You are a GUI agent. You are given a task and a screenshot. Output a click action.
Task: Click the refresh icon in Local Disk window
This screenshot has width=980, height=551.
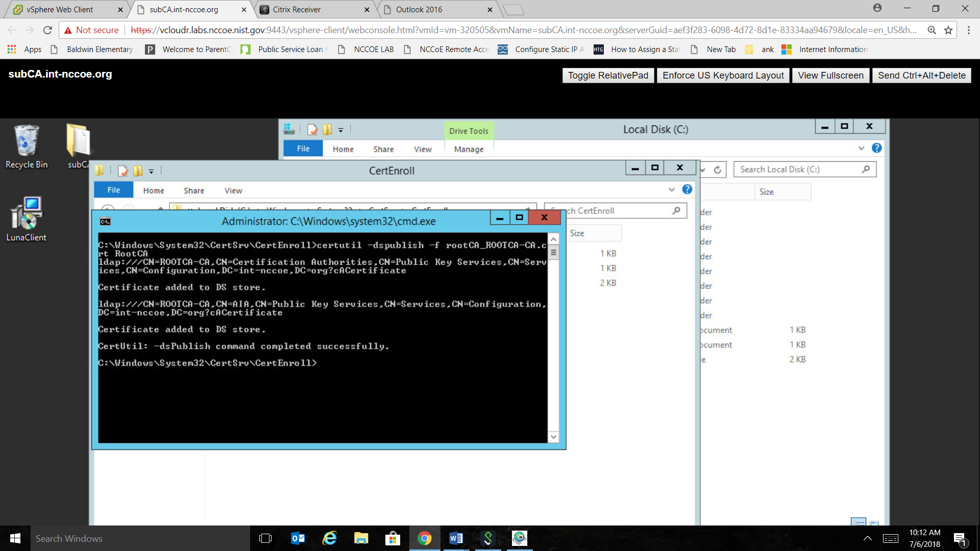(x=717, y=170)
